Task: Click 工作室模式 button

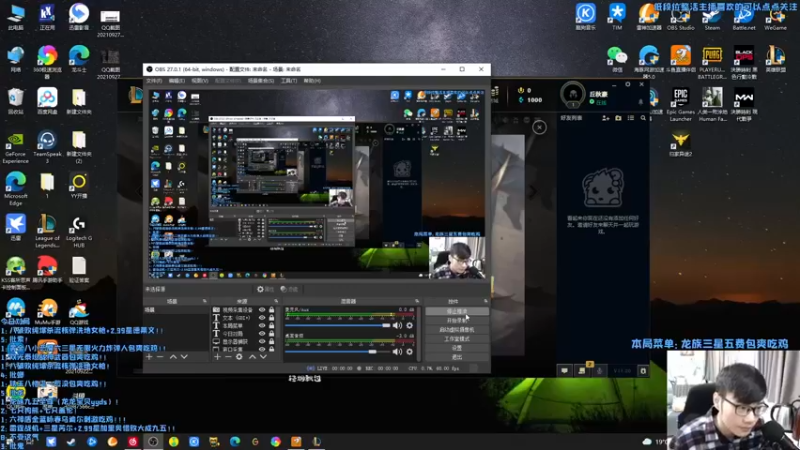Action: pyautogui.click(x=457, y=339)
